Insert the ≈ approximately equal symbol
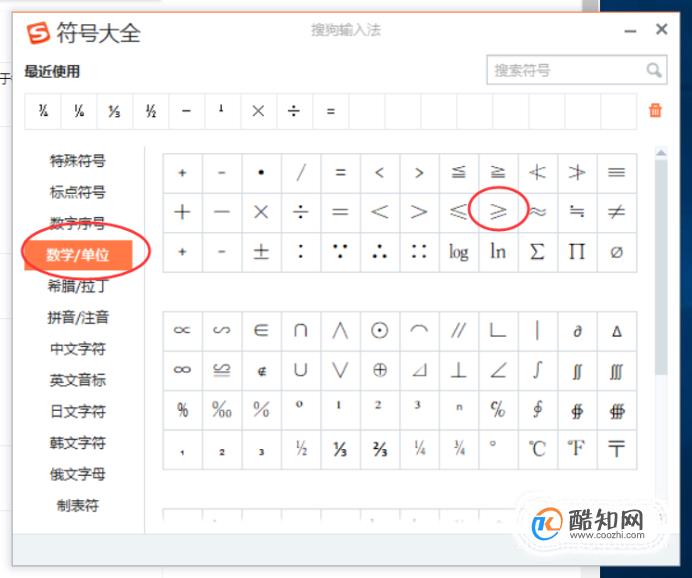Image resolution: width=692 pixels, height=578 pixels. coord(538,212)
